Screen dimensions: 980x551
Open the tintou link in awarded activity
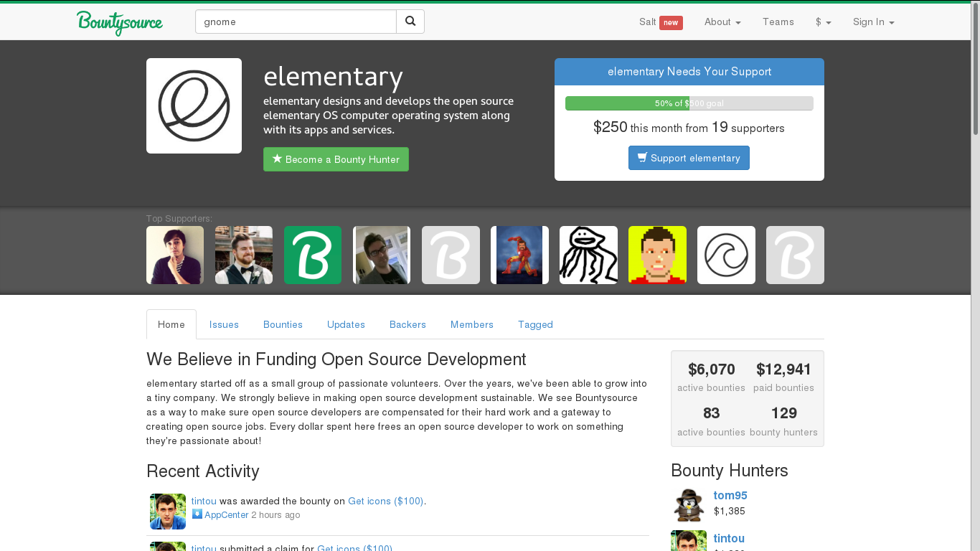point(204,501)
